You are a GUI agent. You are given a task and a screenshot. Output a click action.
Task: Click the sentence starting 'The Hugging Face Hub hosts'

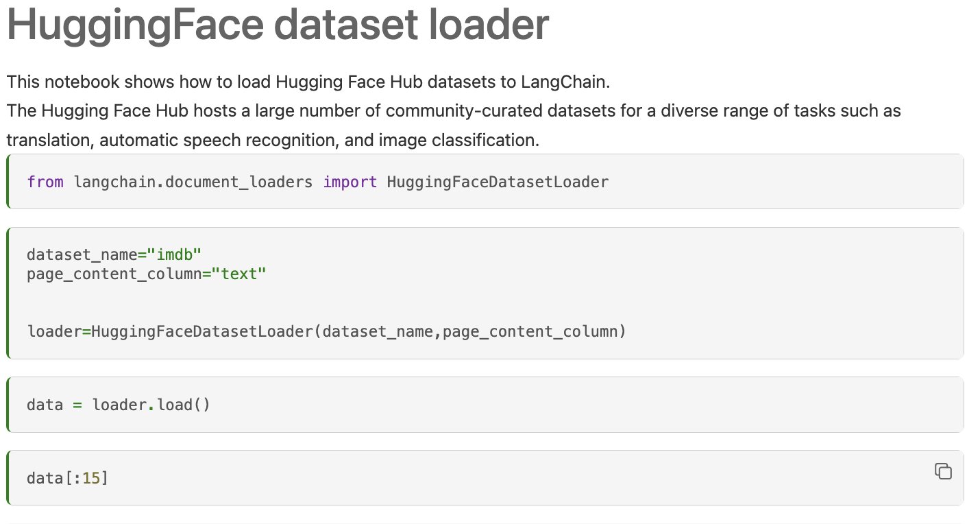pyautogui.click(x=454, y=111)
